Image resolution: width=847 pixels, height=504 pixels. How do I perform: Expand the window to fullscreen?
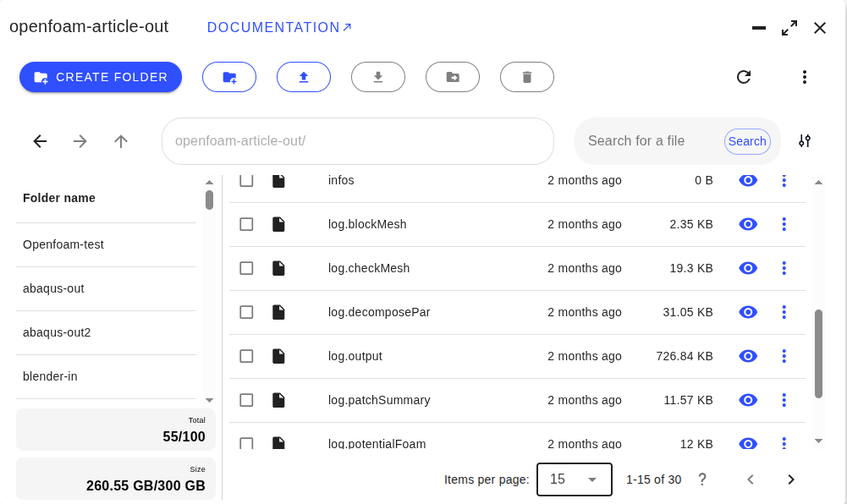click(789, 28)
